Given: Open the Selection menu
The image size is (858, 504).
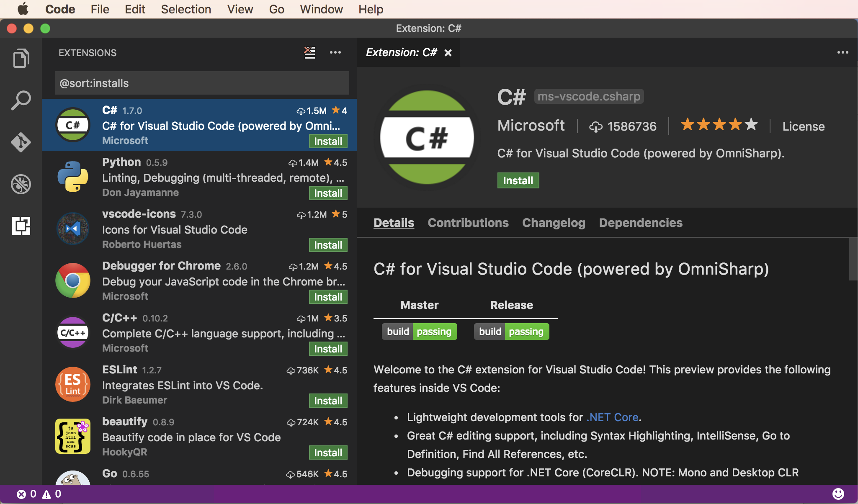Looking at the screenshot, I should (186, 9).
